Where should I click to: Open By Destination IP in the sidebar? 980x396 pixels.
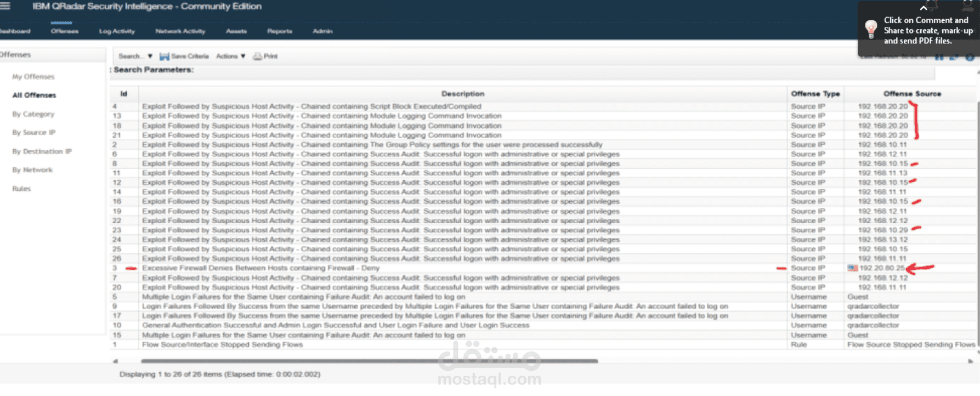pyautogui.click(x=42, y=151)
